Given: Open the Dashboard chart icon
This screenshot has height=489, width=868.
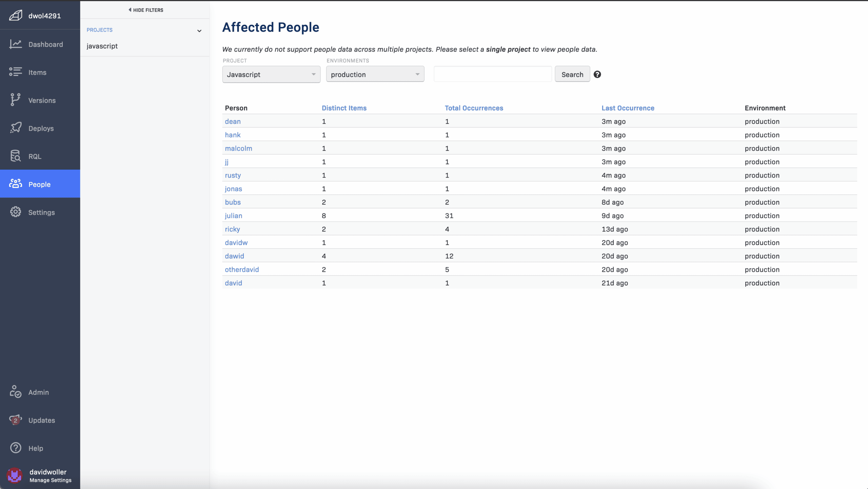Looking at the screenshot, I should pyautogui.click(x=16, y=44).
